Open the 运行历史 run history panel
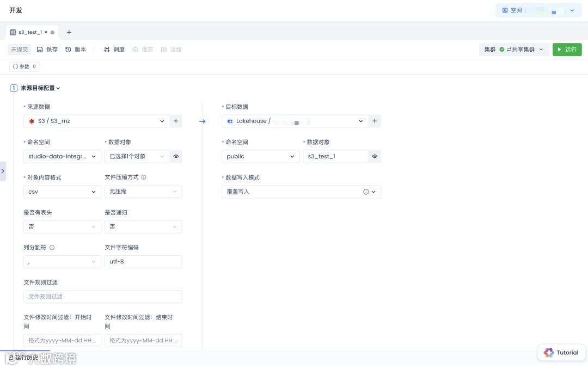588x369 pixels. [x=23, y=358]
